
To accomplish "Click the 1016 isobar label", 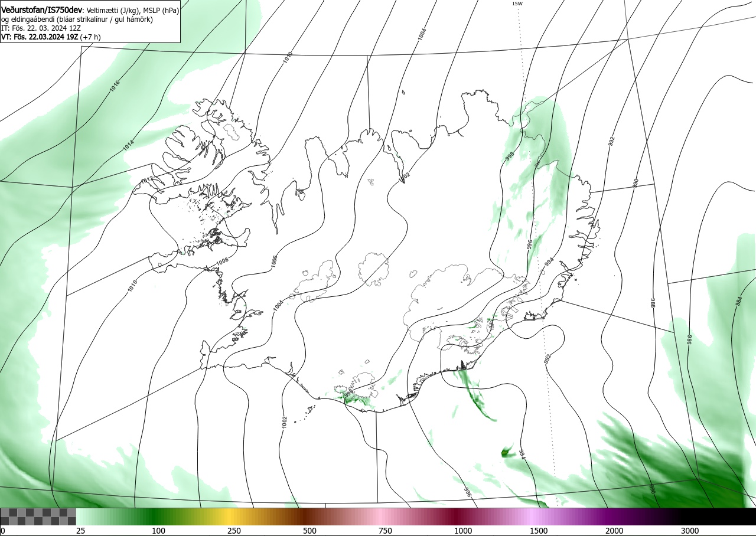I will pos(115,86).
